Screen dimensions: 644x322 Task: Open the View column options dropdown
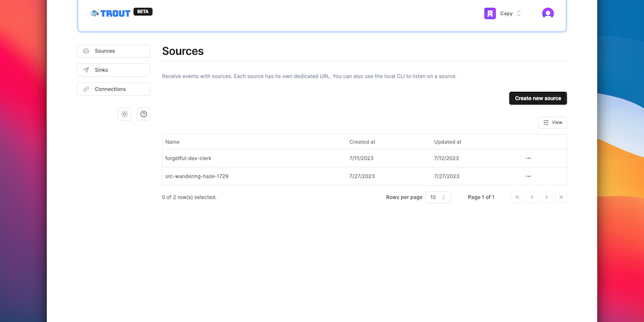click(553, 123)
